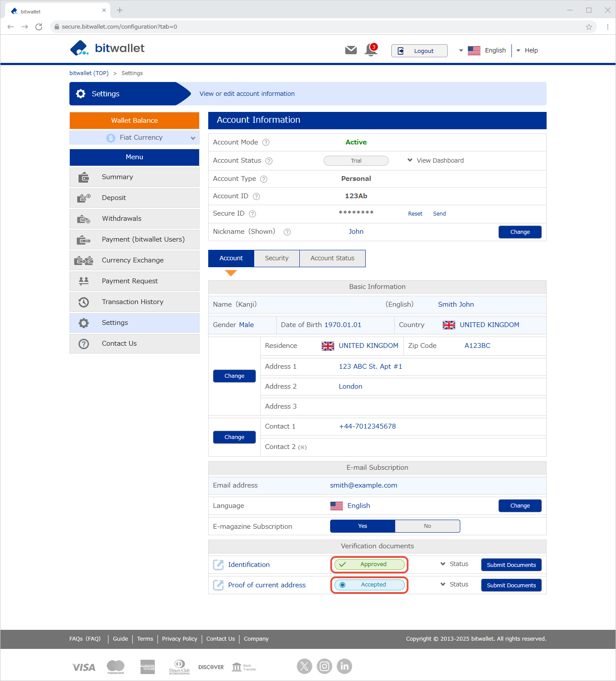Open the notifications bell with badge
Screen dimensions: 616x681
click(371, 50)
